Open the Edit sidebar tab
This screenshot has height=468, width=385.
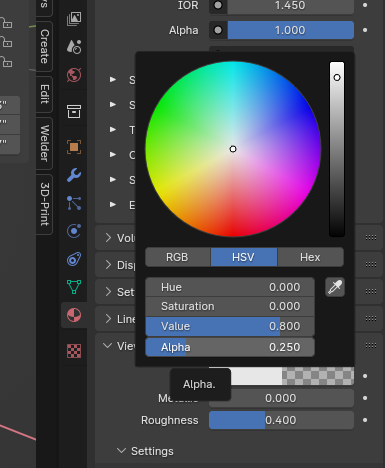pyautogui.click(x=44, y=94)
